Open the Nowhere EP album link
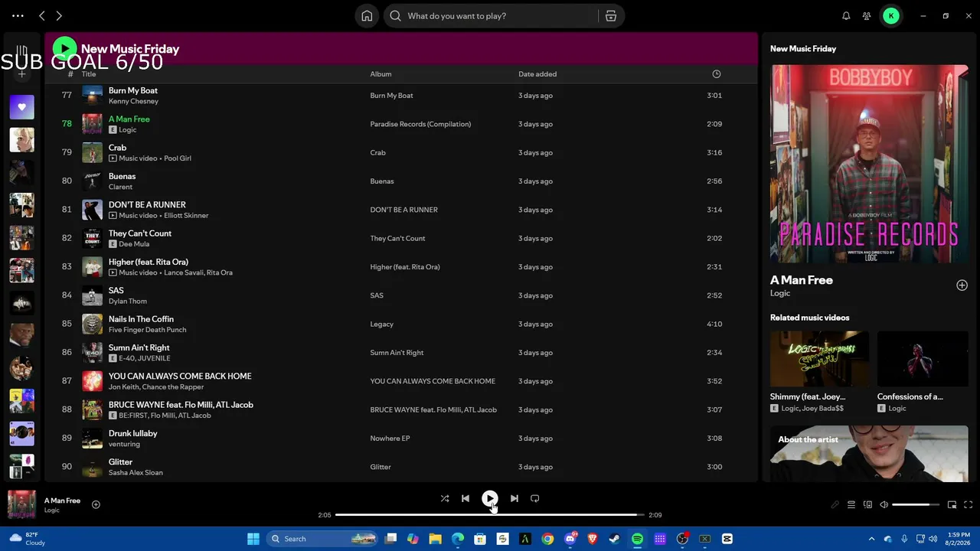This screenshot has height=551, width=980. [390, 439]
